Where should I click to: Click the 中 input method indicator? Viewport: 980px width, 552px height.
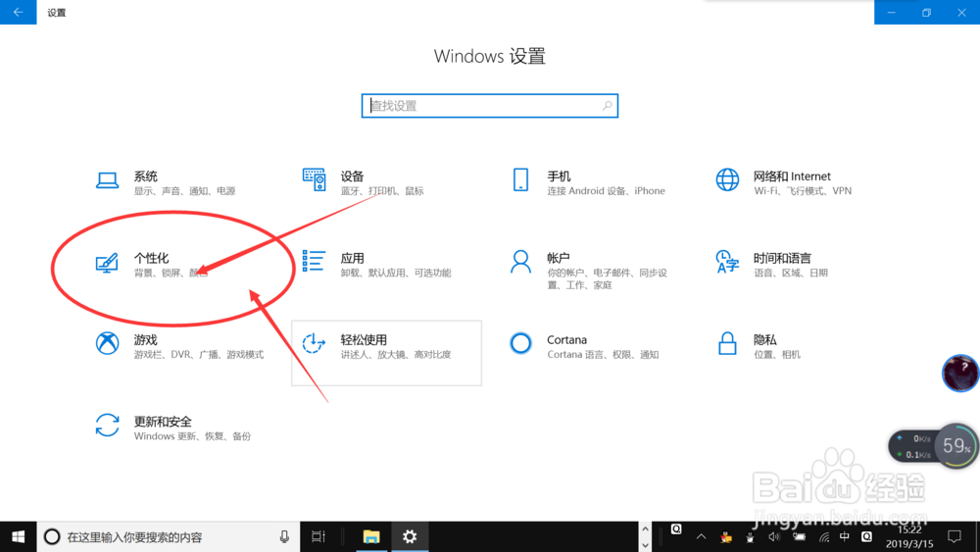point(845,536)
